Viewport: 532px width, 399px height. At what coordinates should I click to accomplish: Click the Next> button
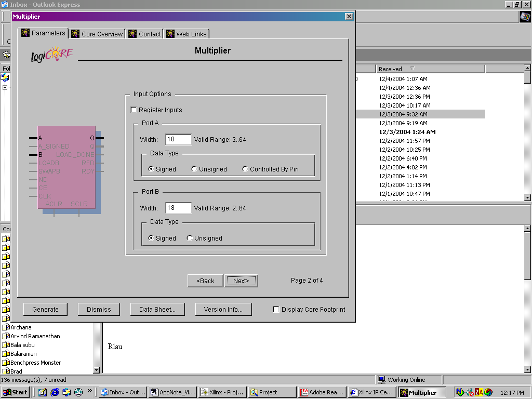[x=241, y=281]
